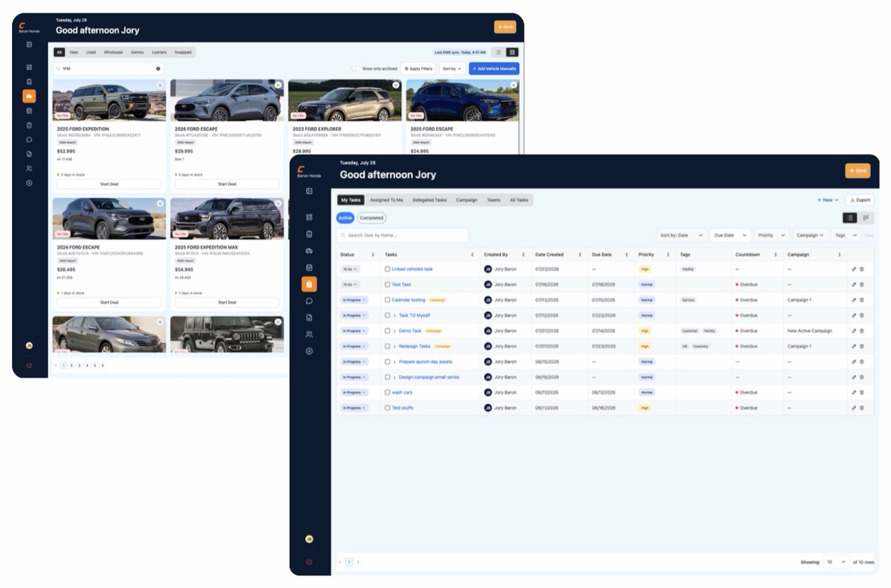Check the box for Calendar testing
This screenshot has height=588, width=891.
(387, 300)
